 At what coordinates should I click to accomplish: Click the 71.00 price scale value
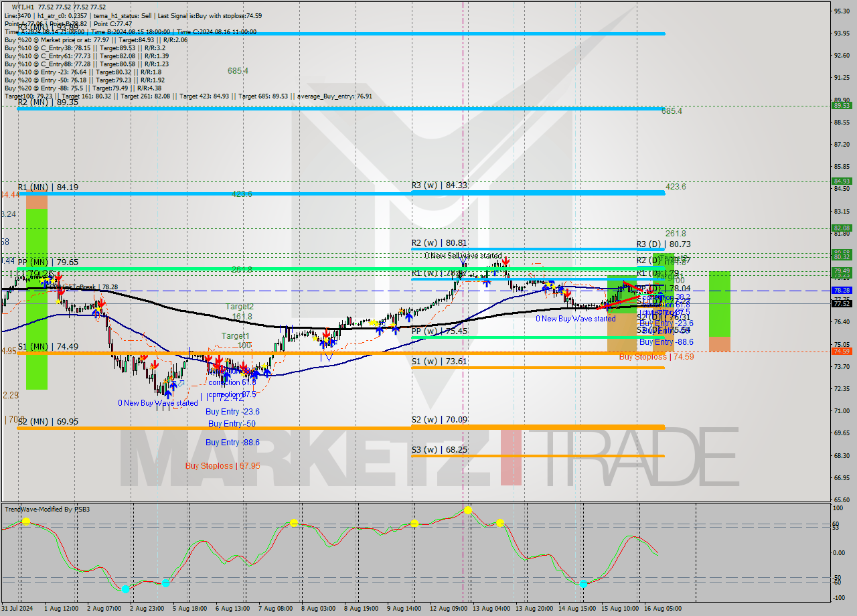tap(842, 410)
